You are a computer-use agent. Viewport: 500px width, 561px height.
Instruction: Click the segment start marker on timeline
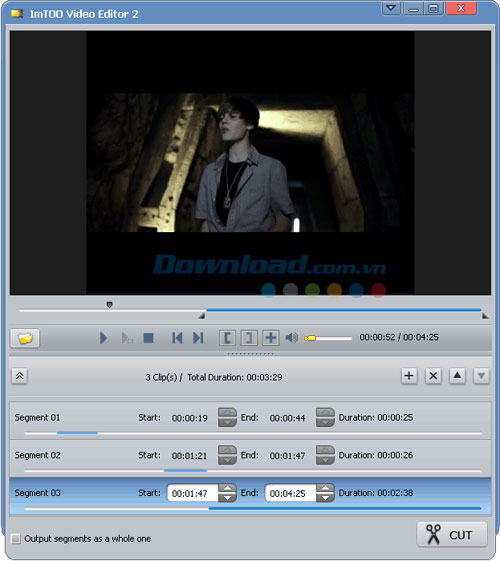coord(202,316)
